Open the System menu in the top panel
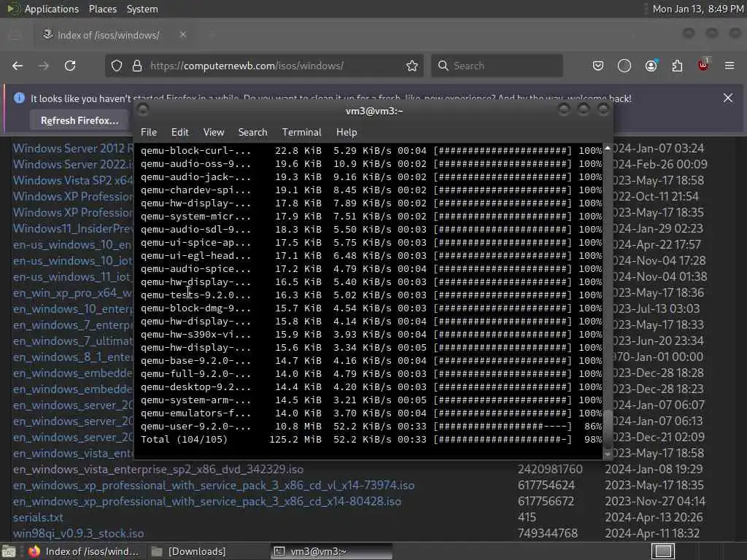Screen dimensions: 747x560 point(142,9)
